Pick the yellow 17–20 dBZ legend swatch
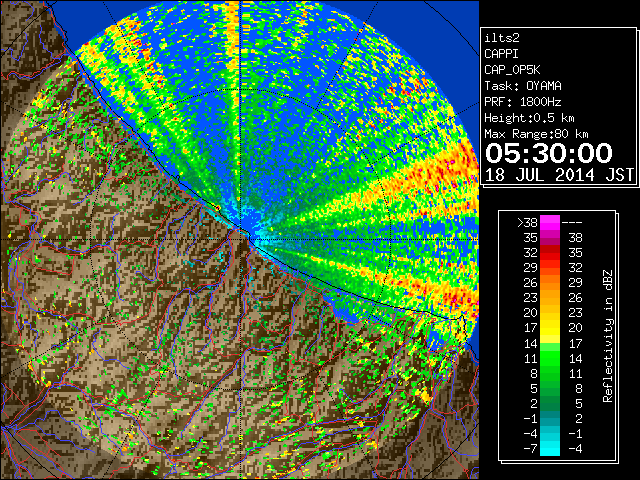 (x=550, y=328)
